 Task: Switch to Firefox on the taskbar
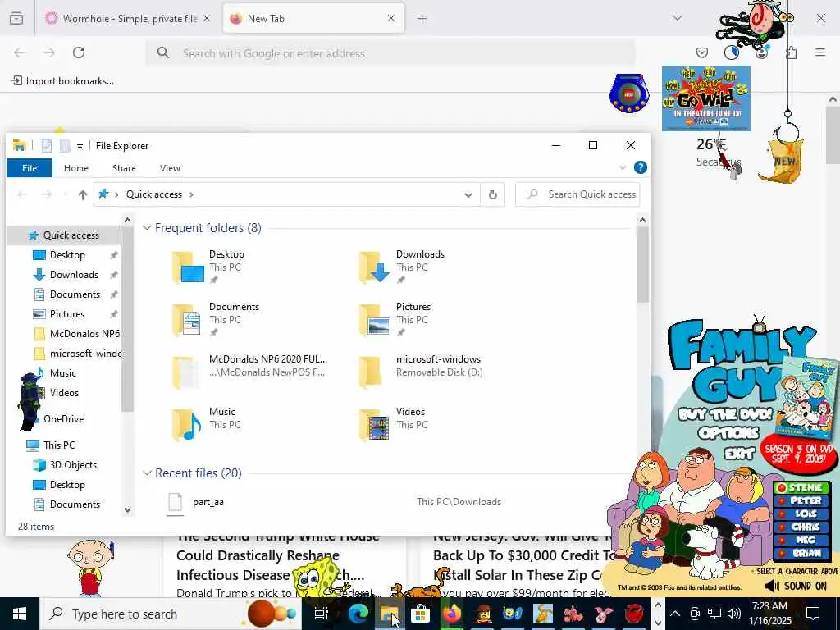(x=452, y=614)
